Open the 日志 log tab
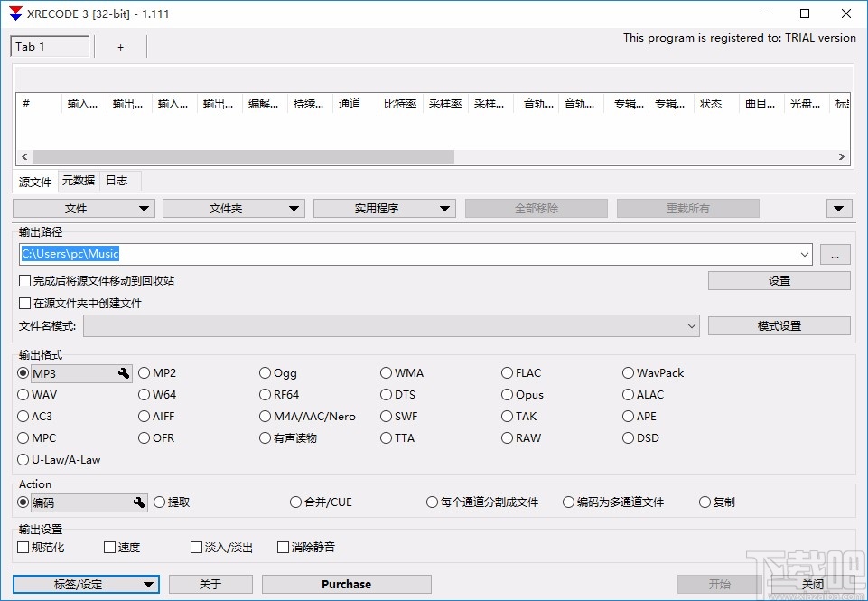Image resolution: width=868 pixels, height=601 pixels. 117,181
